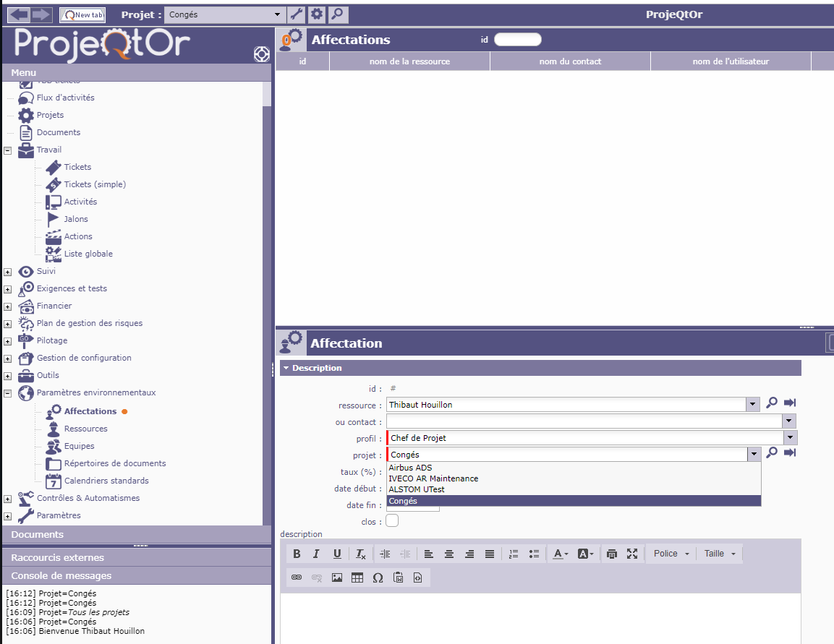Click the magnifier icon in top toolbar
This screenshot has width=834, height=644.
point(338,14)
